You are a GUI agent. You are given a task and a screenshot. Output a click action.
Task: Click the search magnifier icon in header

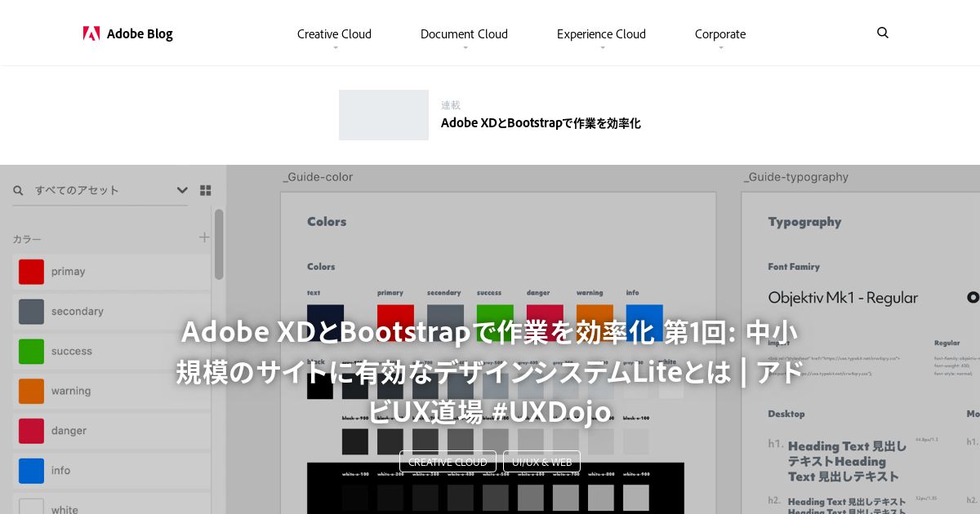pyautogui.click(x=883, y=33)
